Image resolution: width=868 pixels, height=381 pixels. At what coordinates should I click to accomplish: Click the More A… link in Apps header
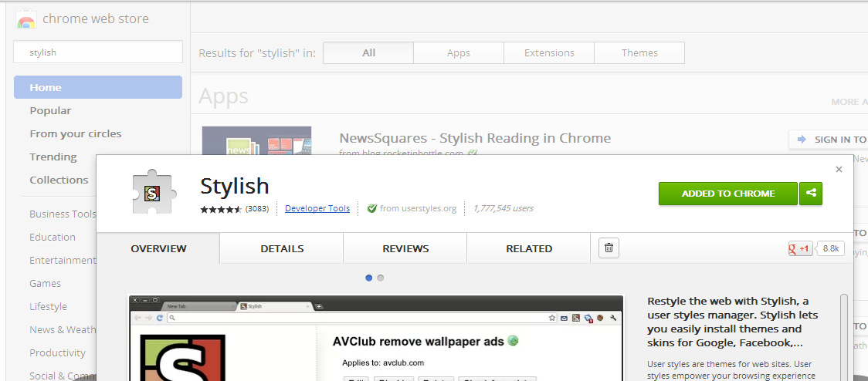[849, 102]
